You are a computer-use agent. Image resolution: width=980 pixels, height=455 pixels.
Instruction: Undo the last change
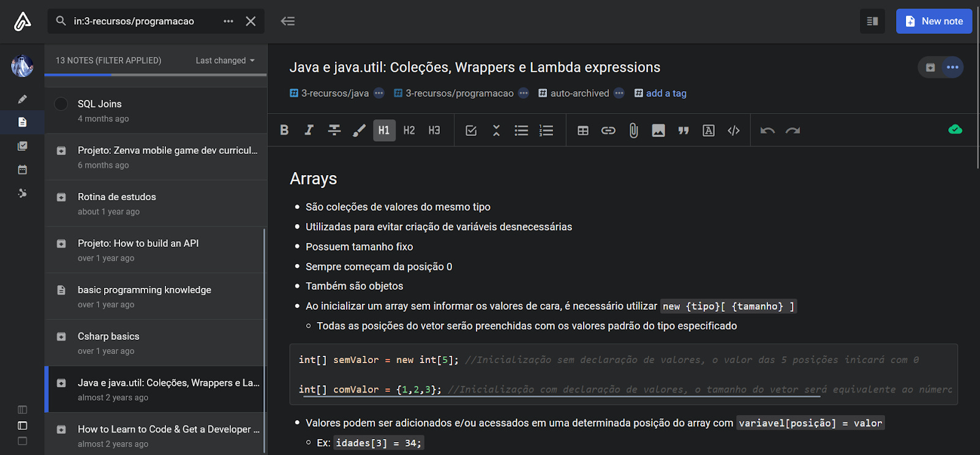click(x=767, y=130)
